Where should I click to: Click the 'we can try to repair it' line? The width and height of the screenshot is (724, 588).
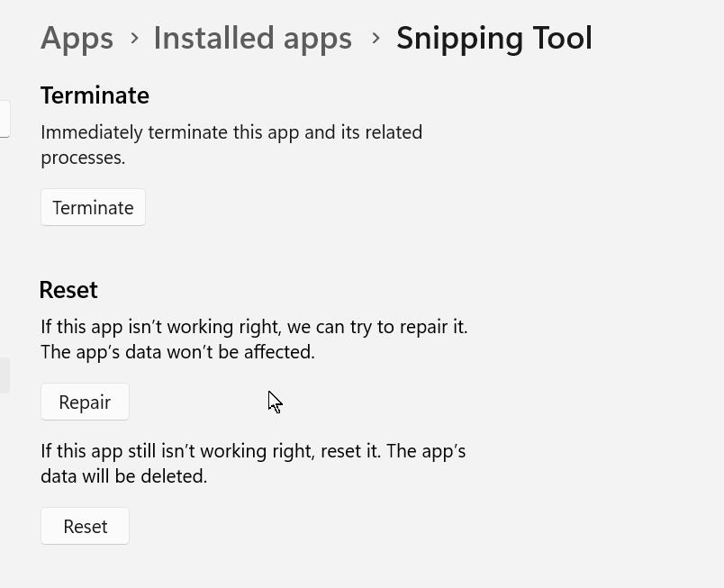254,327
